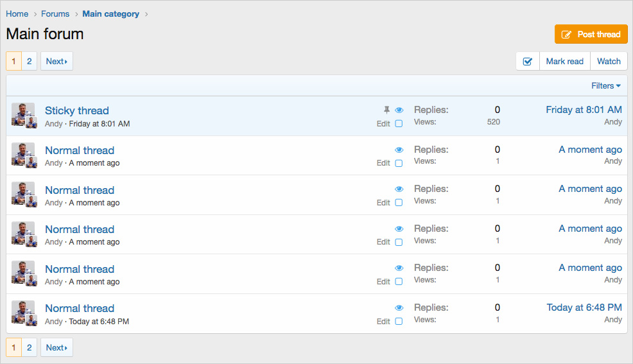Check the checkbox on the bottom Normal thread
The image size is (633, 364).
399,321
